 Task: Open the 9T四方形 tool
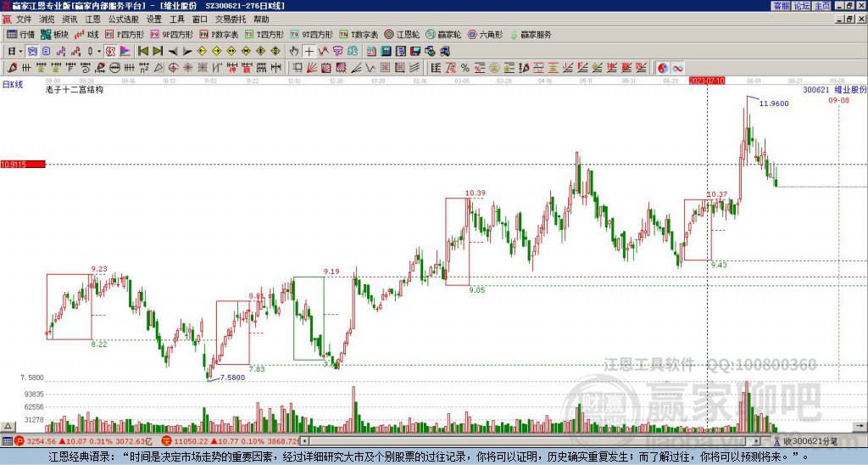[x=312, y=34]
